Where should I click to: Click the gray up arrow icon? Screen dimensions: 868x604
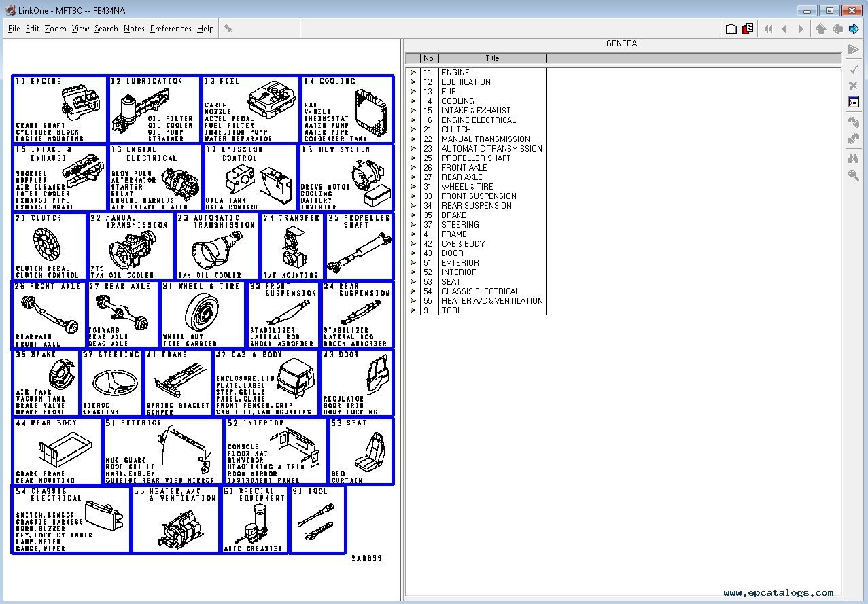point(820,29)
